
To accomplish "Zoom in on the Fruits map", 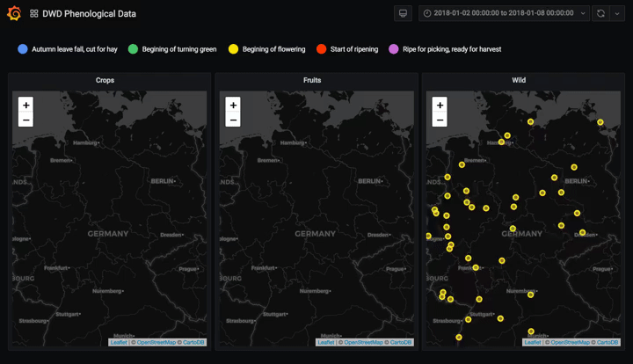I will pos(233,105).
